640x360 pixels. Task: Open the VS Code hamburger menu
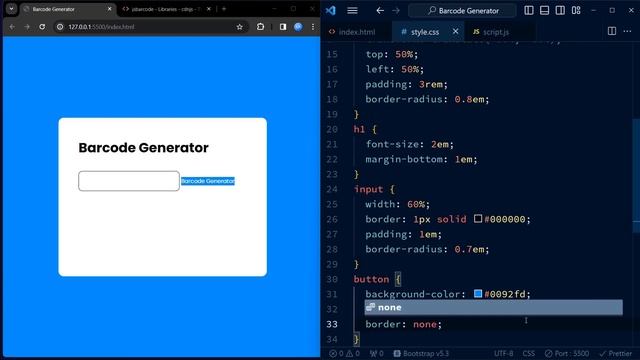[x=352, y=11]
